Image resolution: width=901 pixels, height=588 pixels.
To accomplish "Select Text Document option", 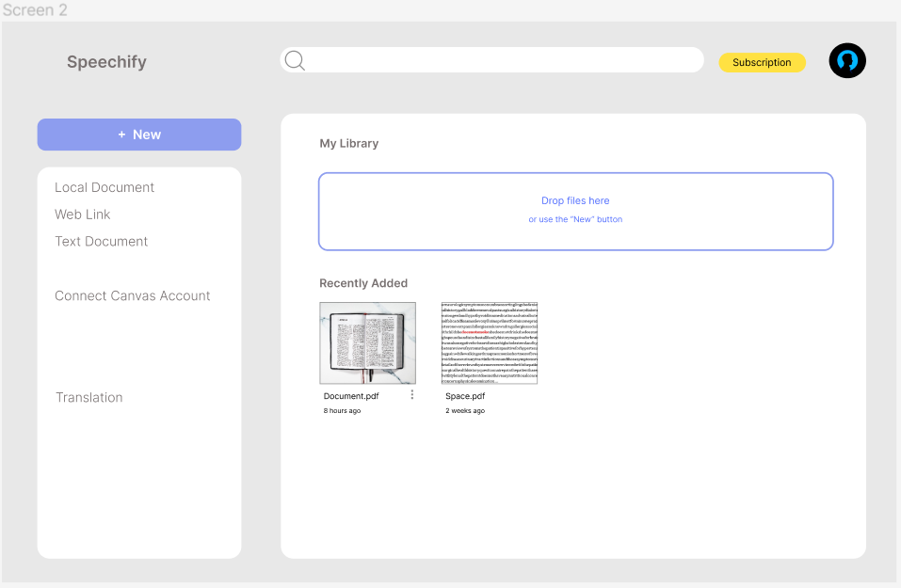I will [101, 241].
